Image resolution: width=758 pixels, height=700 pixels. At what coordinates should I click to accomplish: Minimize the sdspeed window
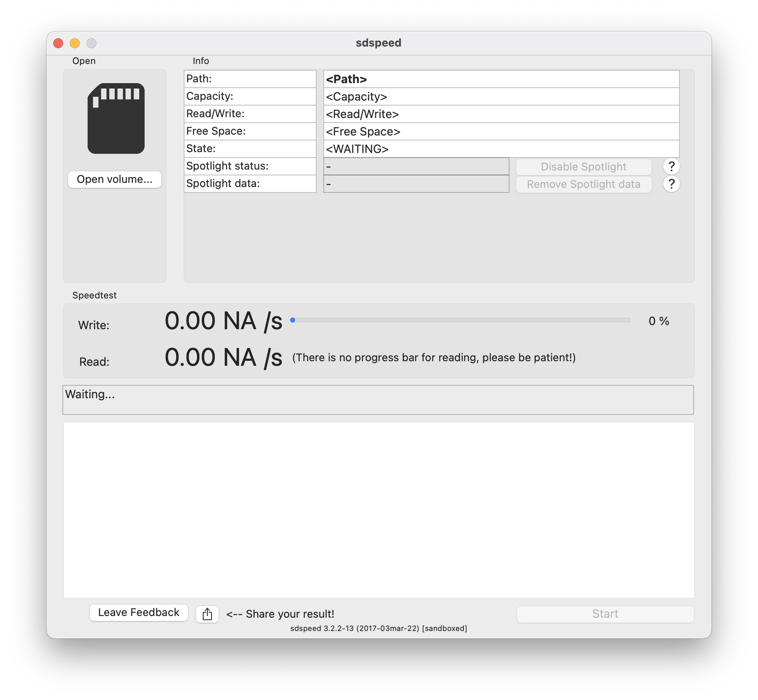75,43
